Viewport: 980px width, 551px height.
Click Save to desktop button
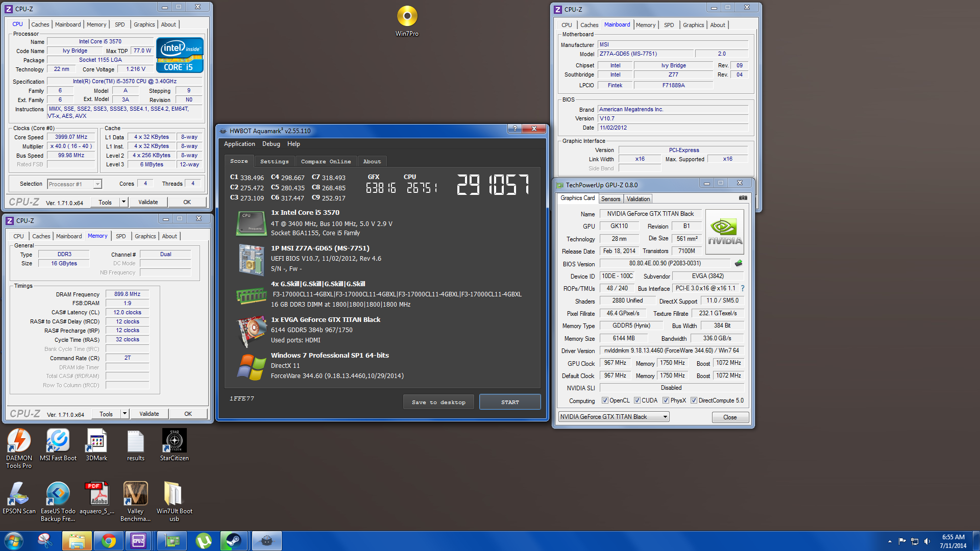coord(438,402)
